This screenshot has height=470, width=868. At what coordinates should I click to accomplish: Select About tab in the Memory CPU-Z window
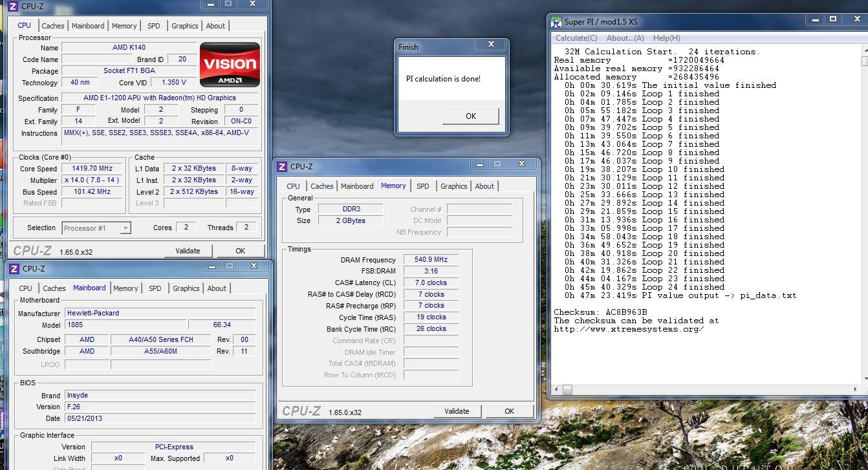[485, 186]
